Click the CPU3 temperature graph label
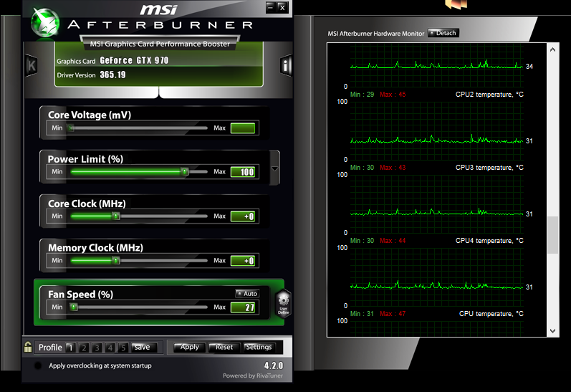Image resolution: width=571 pixels, height=392 pixels. point(489,168)
